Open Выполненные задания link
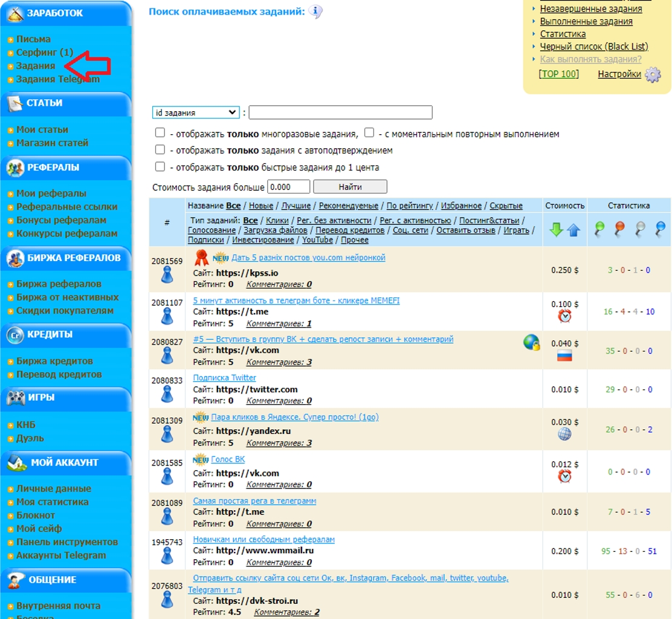The height and width of the screenshot is (619, 672). click(586, 21)
